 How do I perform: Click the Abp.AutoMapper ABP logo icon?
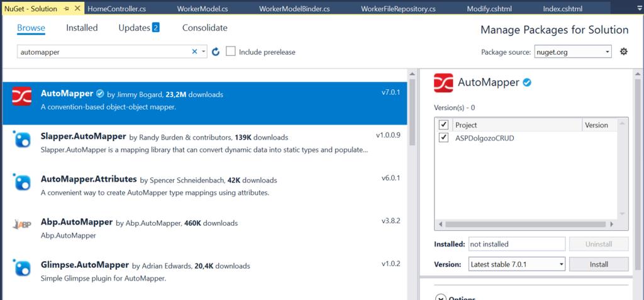[x=22, y=225]
